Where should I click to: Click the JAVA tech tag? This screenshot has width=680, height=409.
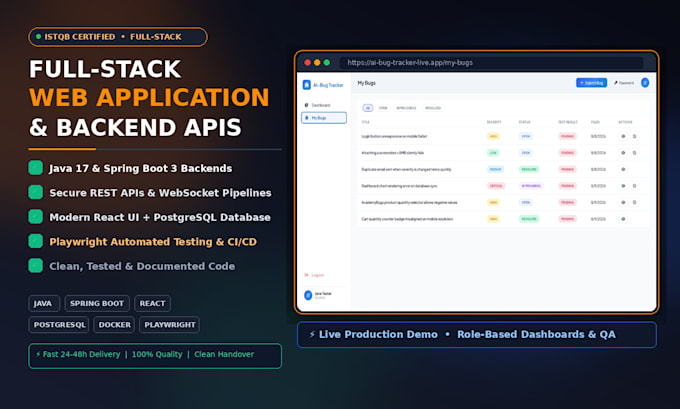click(44, 303)
